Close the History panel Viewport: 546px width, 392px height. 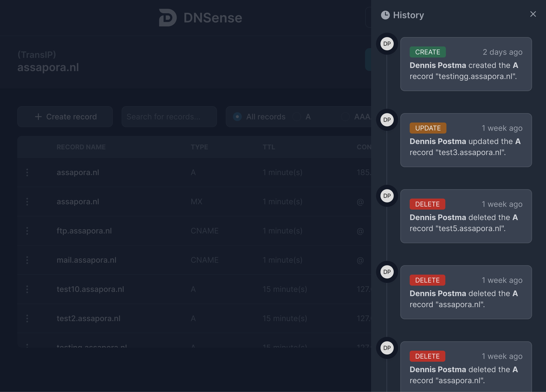[533, 14]
